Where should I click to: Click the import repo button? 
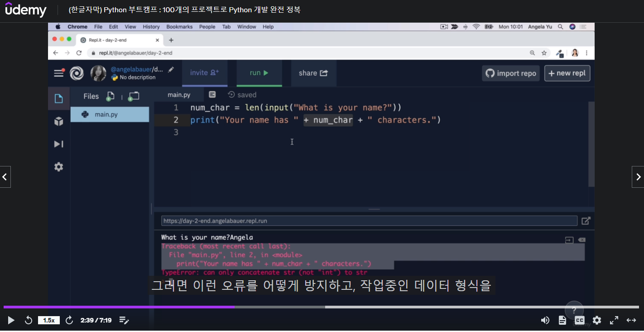[511, 73]
